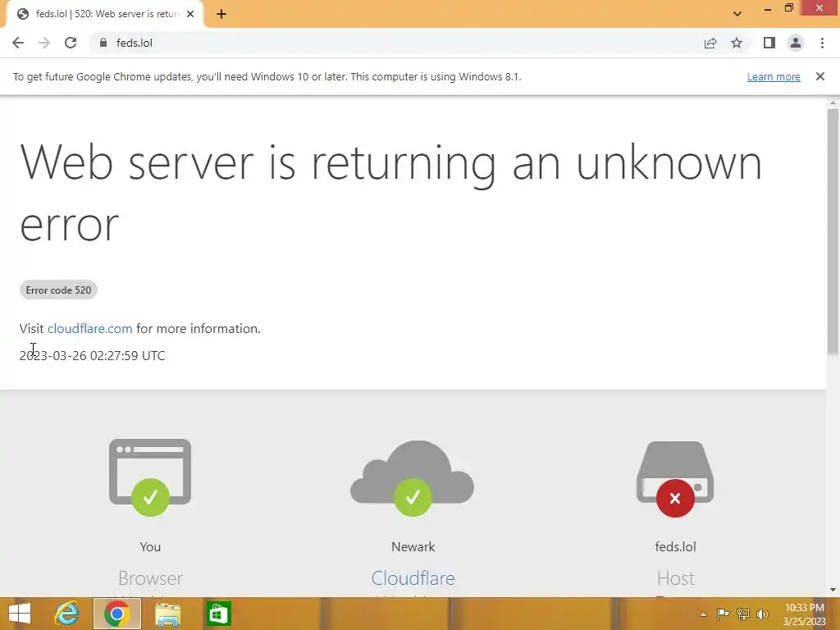Click the feds.lol host label
Viewport: 840px width, 630px height.
click(x=676, y=547)
